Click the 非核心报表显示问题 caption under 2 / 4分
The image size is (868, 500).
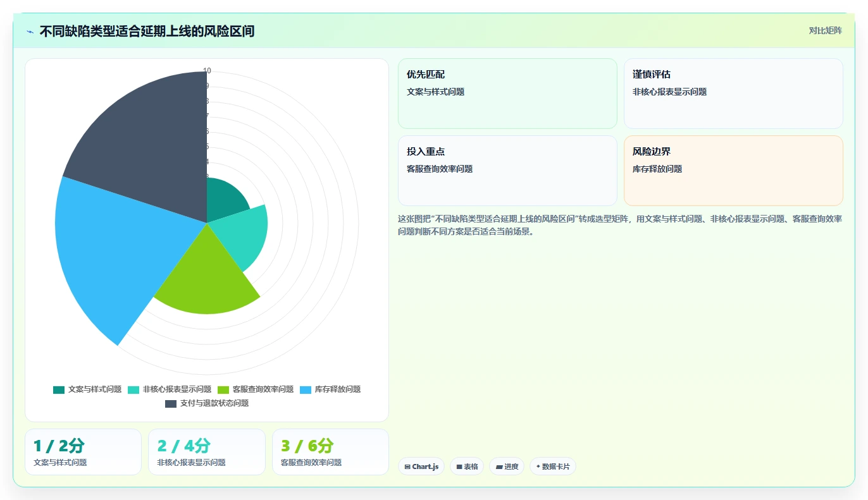coord(192,463)
